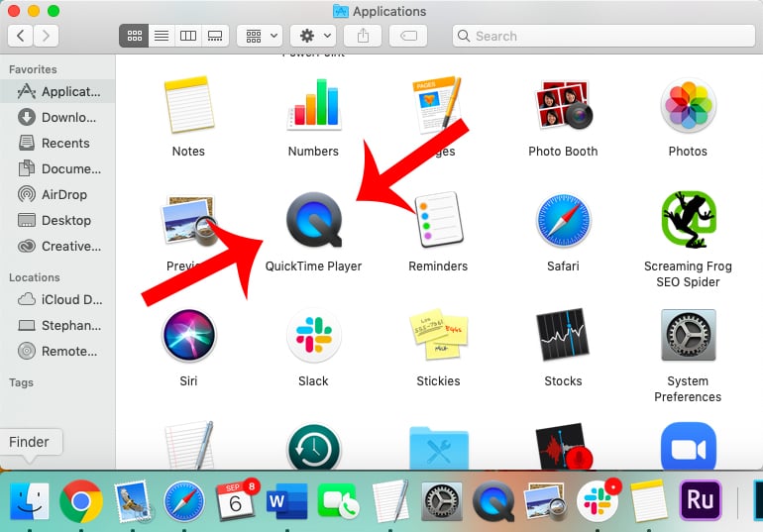The width and height of the screenshot is (763, 532).
Task: Select Applications in the sidebar
Action: pos(57,91)
